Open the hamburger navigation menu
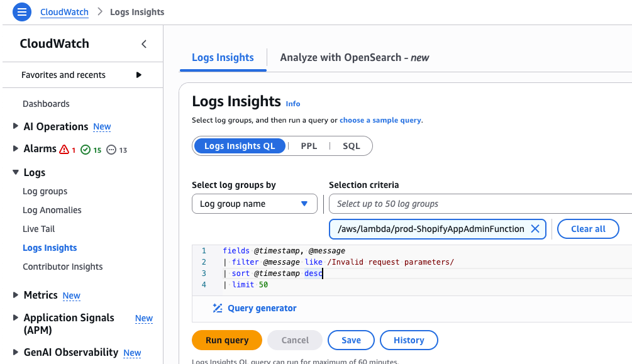632x364 pixels. click(22, 12)
